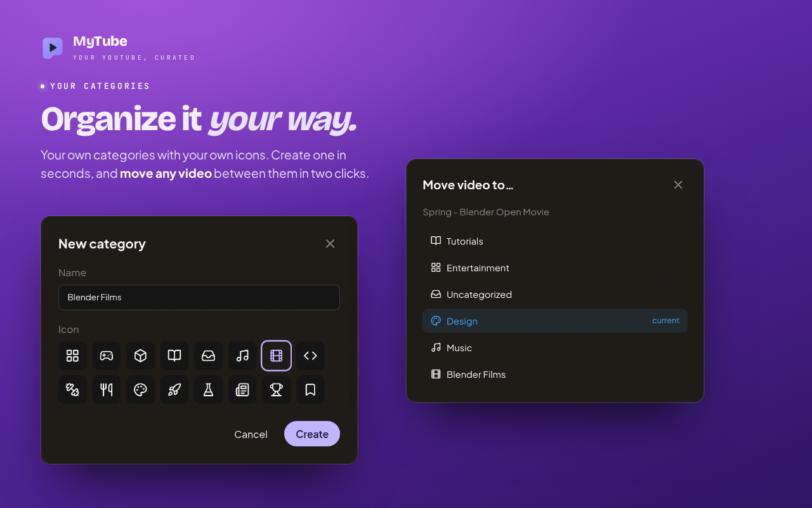Move video to Uncategorized
The height and width of the screenshot is (508, 812).
[x=555, y=295]
